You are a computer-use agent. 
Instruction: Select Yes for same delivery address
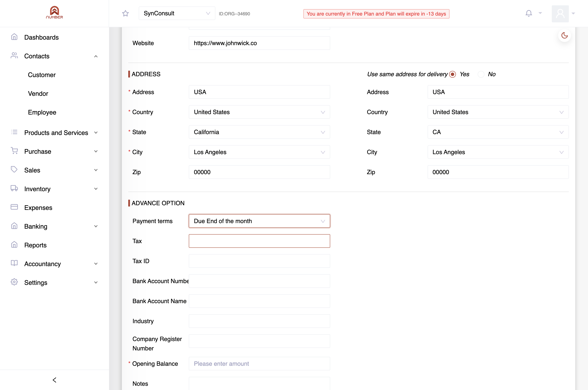click(x=452, y=74)
